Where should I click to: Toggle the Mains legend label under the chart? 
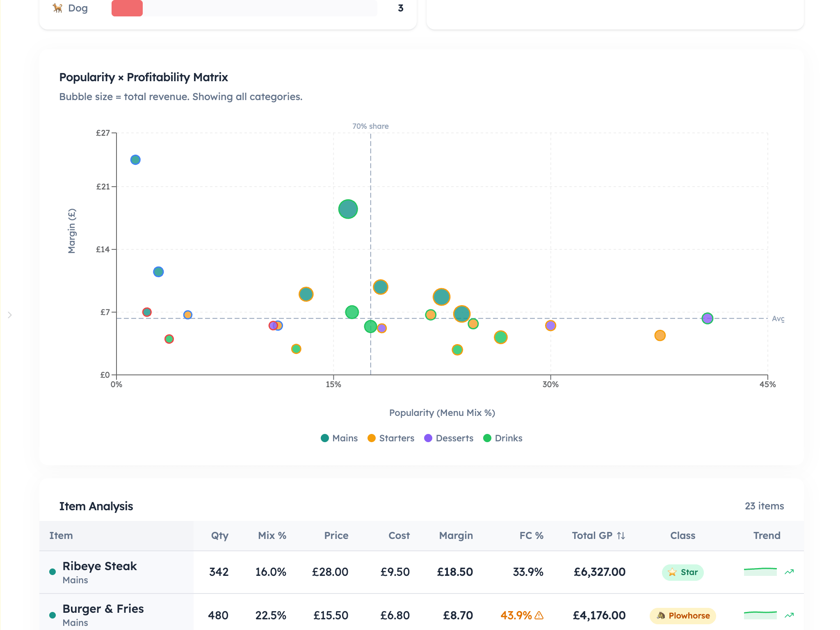(x=345, y=438)
